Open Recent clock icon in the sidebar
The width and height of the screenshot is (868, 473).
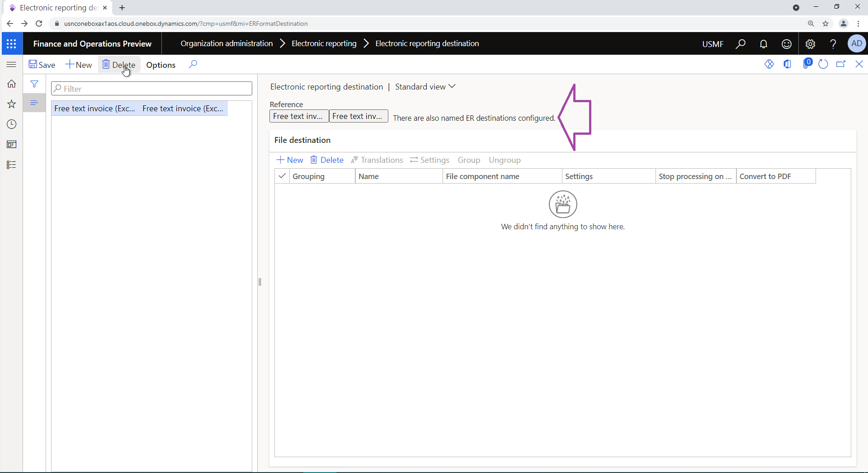tap(12, 124)
